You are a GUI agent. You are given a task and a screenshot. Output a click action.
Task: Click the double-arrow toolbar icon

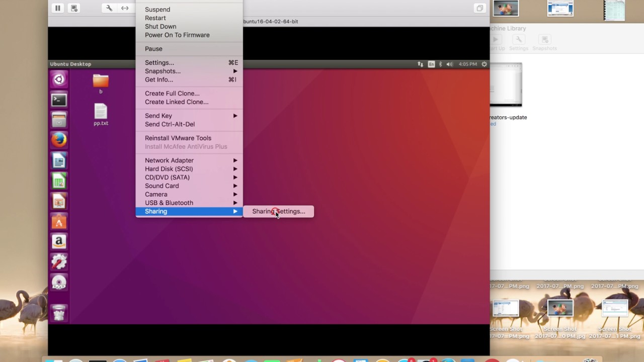point(125,8)
